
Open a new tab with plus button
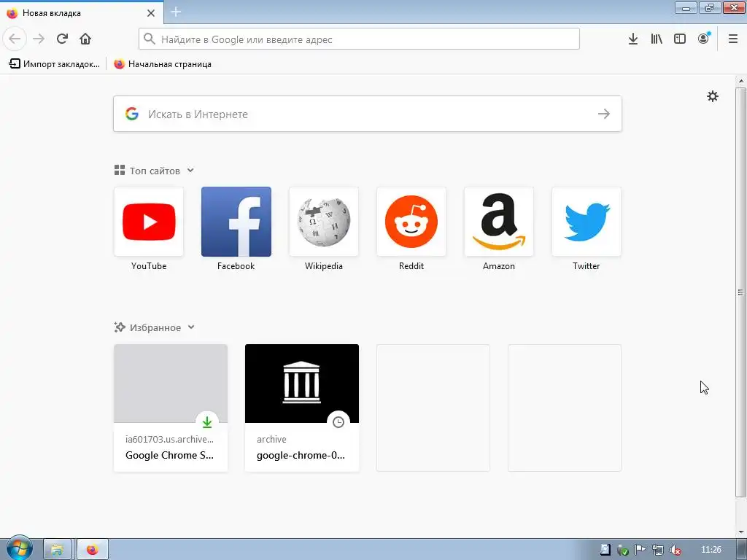pos(176,12)
